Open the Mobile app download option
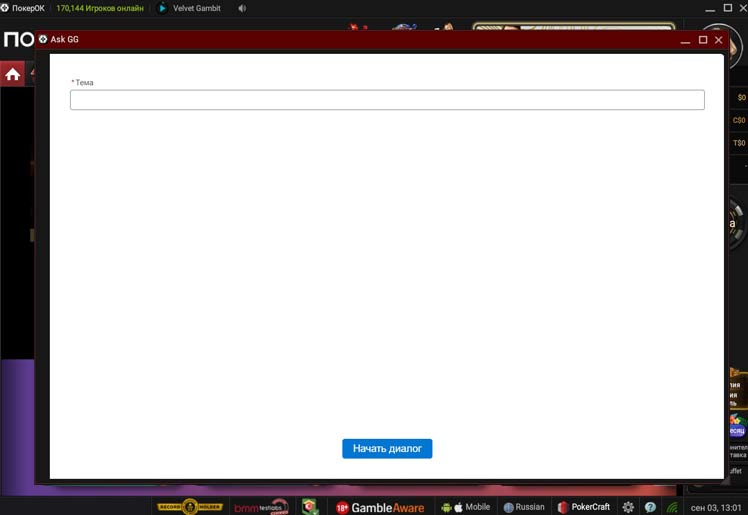This screenshot has height=515, width=748. click(465, 507)
